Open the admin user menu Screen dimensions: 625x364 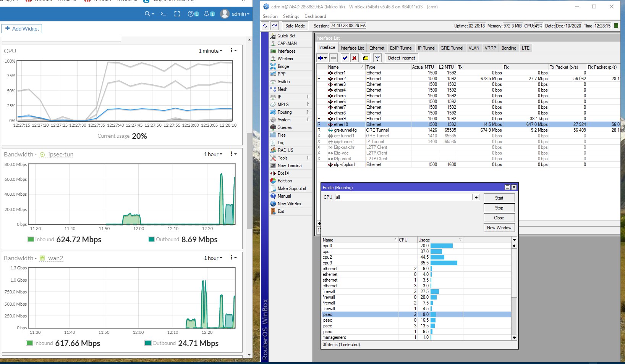[235, 14]
